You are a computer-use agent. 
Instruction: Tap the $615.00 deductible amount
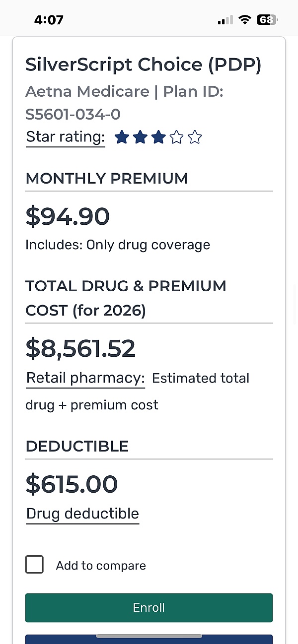click(72, 484)
